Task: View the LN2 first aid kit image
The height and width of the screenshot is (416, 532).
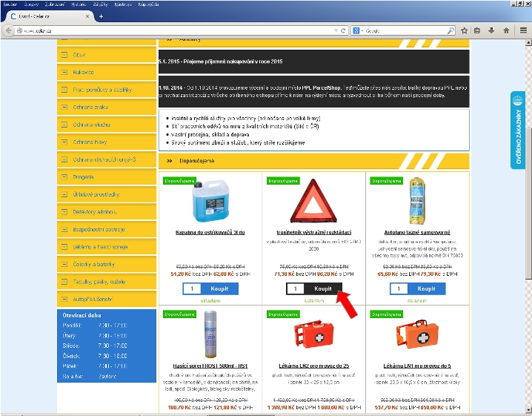Action: [313, 334]
